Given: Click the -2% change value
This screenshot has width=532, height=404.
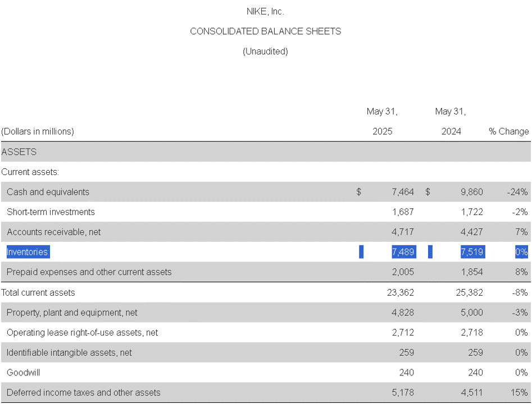Looking at the screenshot, I should [520, 212].
